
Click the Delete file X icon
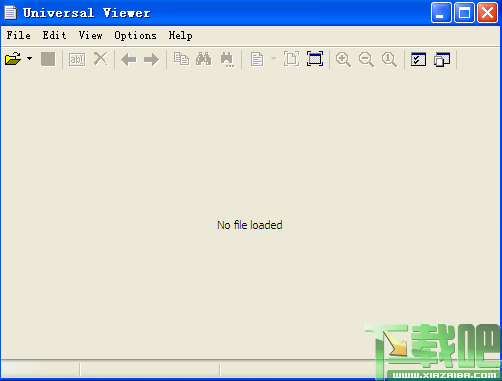point(100,59)
